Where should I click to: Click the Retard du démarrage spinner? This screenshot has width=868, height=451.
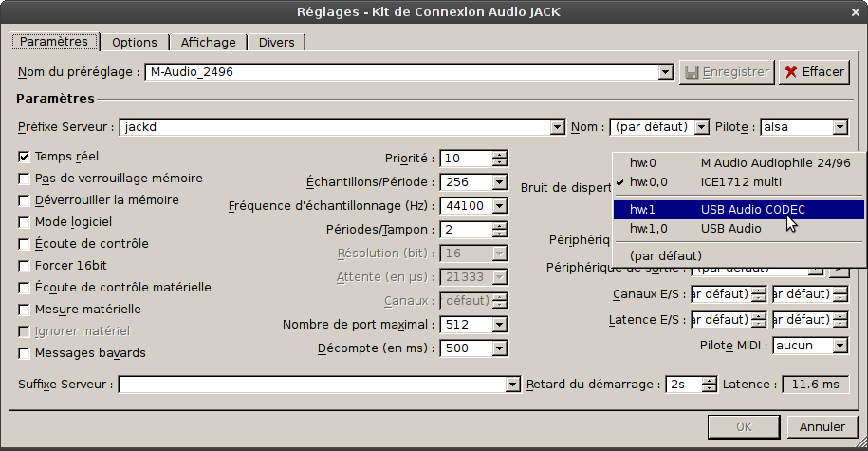[710, 385]
